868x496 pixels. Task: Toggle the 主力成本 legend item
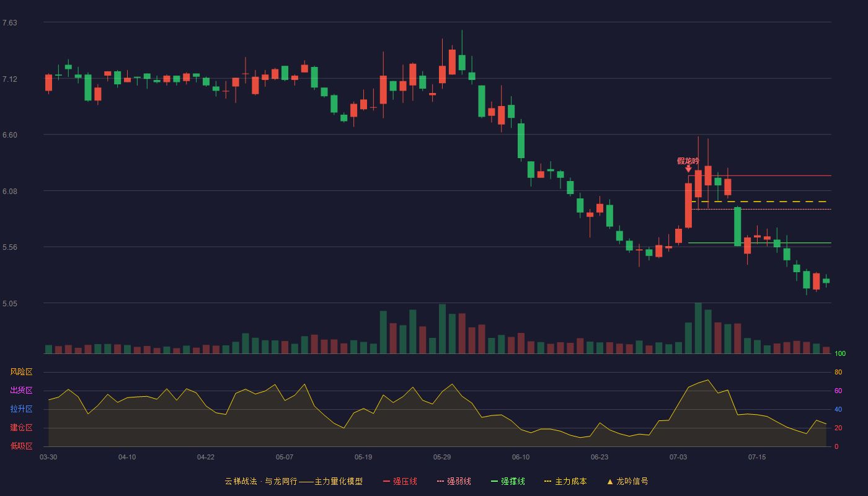tap(565, 481)
